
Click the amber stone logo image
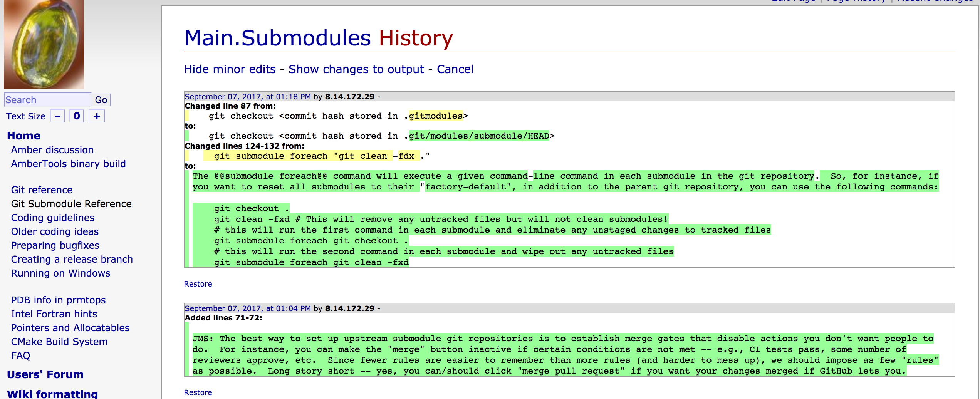(44, 44)
